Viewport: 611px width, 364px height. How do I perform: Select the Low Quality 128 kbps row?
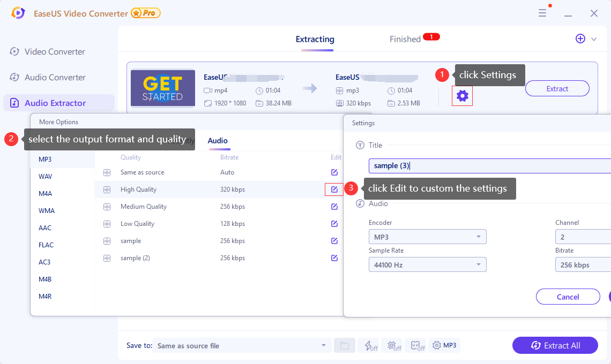[219, 224]
